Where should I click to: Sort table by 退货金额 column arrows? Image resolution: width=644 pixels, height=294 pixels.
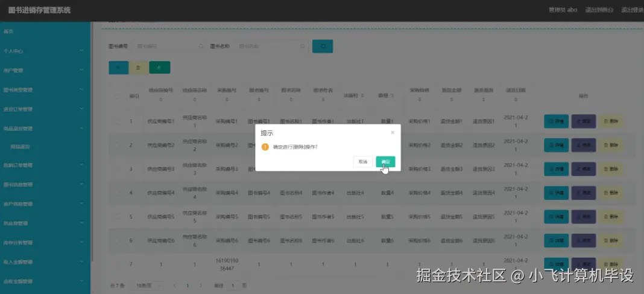[452, 100]
